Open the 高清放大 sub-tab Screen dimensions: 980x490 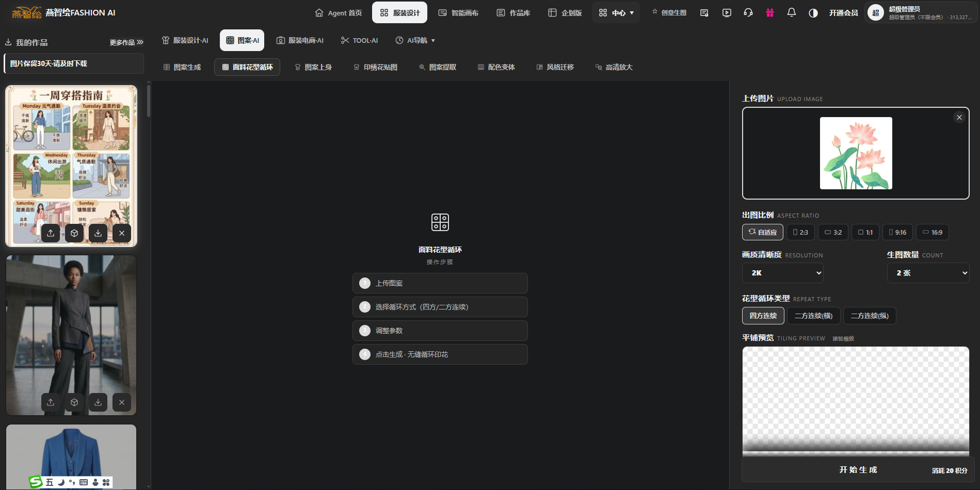point(614,67)
